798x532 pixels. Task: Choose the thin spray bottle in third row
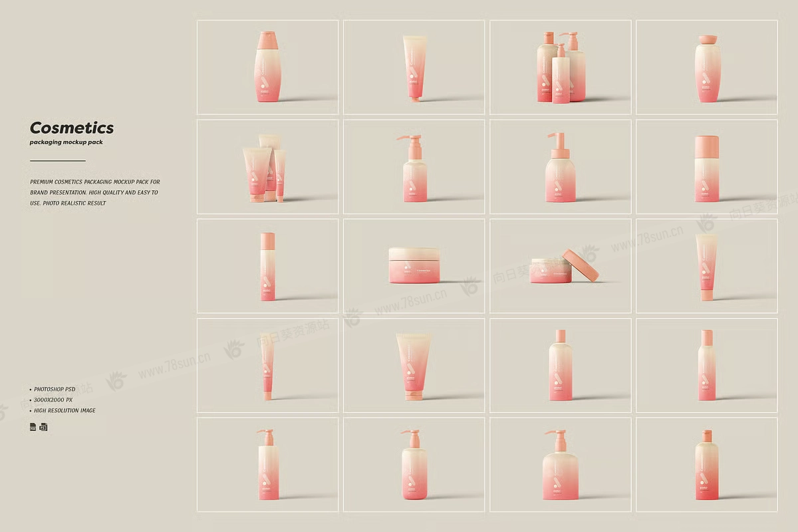(x=267, y=266)
